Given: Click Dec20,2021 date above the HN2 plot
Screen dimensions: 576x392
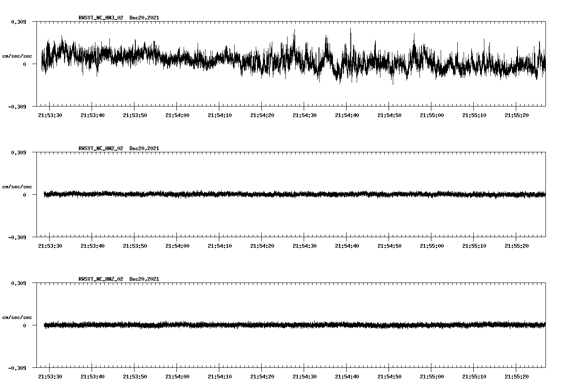Looking at the screenshot, I should coord(144,148).
